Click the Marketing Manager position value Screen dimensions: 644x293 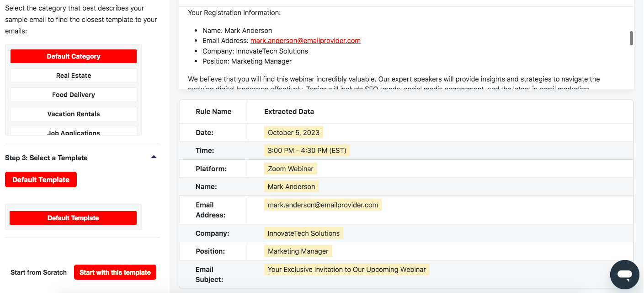click(x=298, y=251)
